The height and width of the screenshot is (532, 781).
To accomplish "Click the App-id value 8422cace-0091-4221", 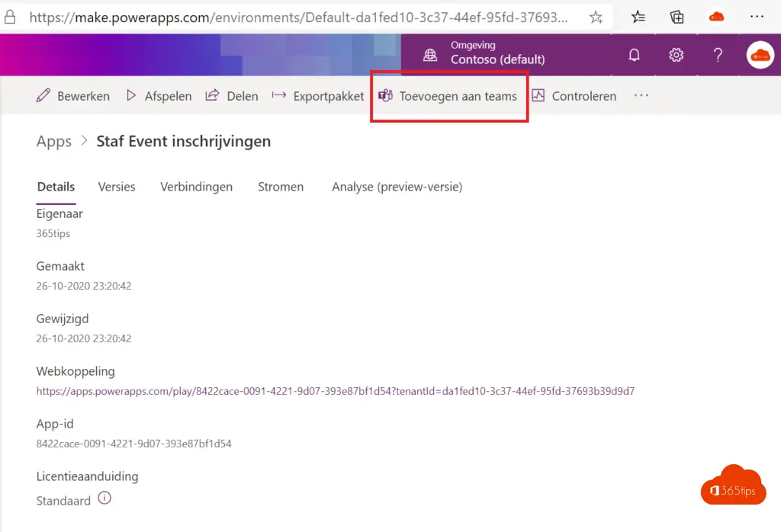I will (x=133, y=444).
